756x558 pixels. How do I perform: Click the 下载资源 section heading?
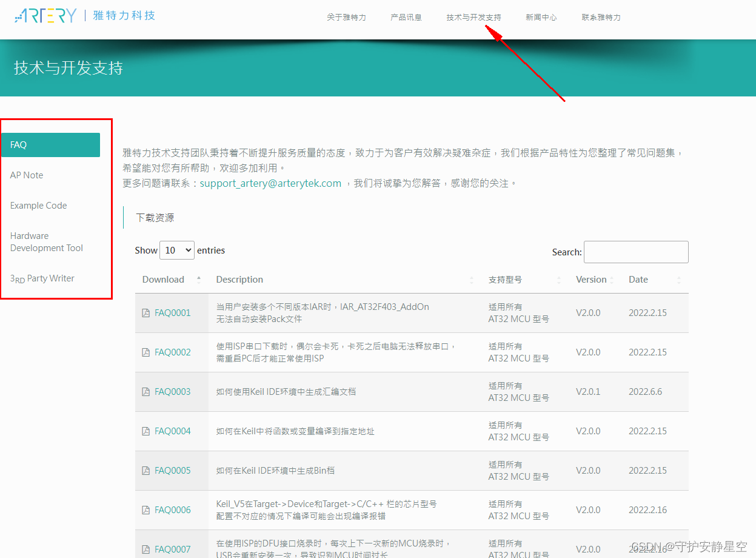[155, 218]
